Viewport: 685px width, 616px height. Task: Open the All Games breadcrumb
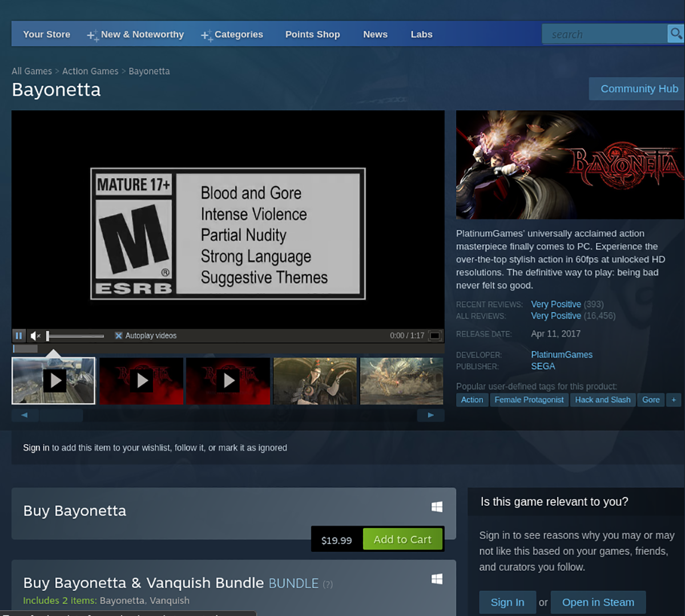32,71
